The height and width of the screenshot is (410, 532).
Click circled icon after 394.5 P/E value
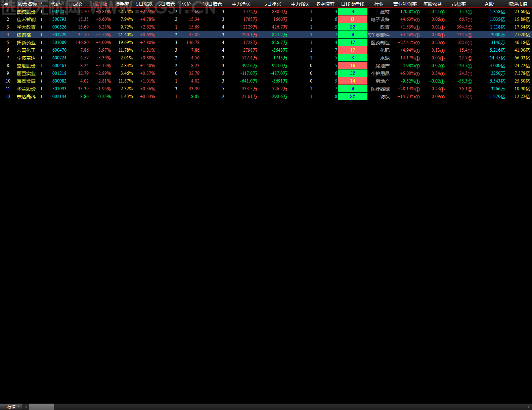coord(470,28)
